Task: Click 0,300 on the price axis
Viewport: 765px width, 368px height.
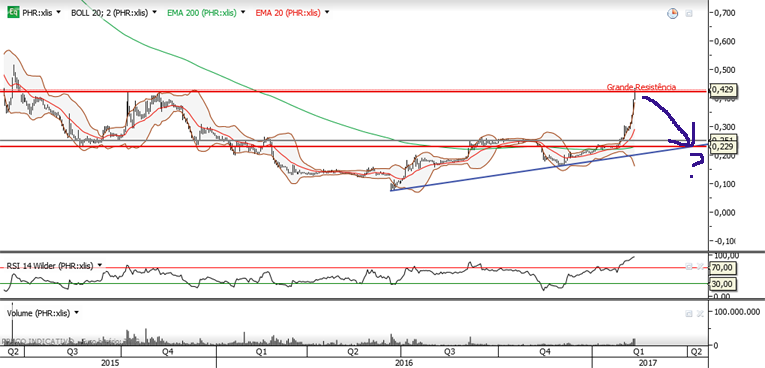Action: pos(725,127)
